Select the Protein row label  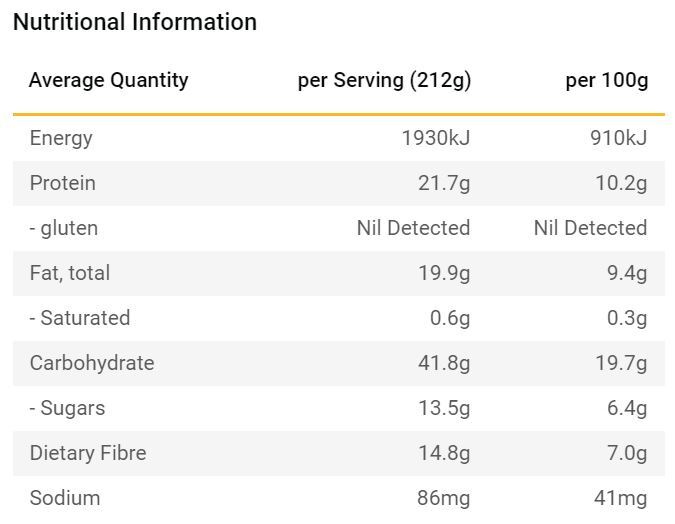[x=63, y=183]
